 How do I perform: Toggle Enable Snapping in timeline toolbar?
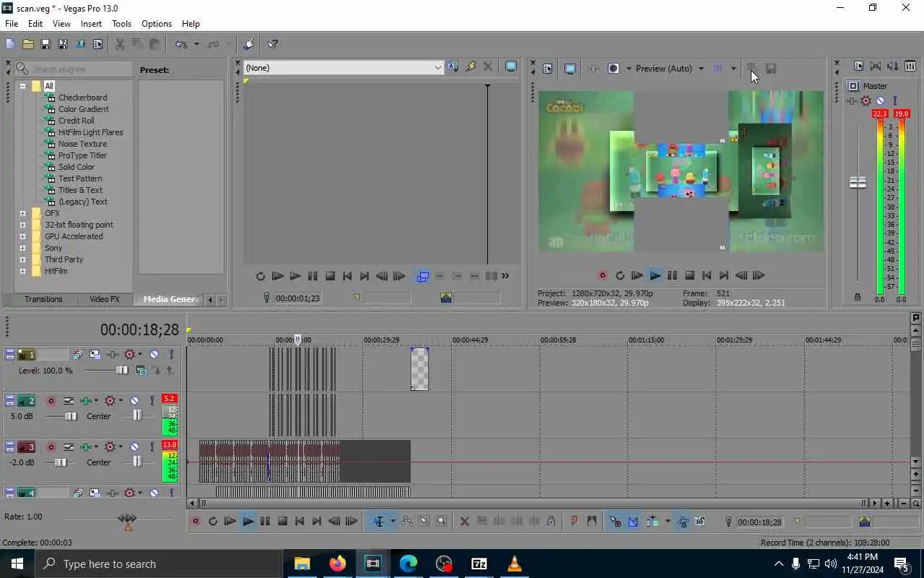(615, 521)
